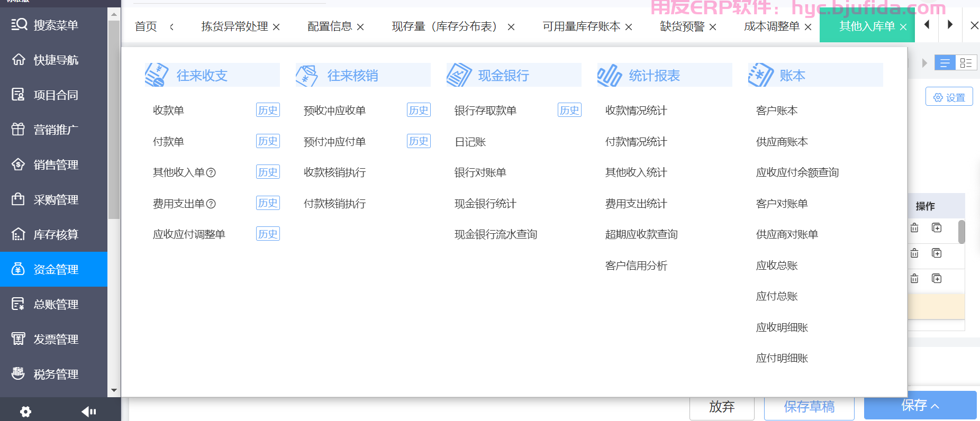Click the 总账管理 ledger icon
Image resolution: width=980 pixels, height=421 pixels.
[19, 304]
